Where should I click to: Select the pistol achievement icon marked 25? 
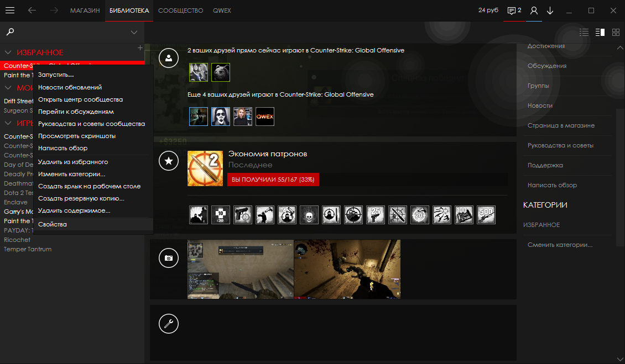click(x=376, y=215)
